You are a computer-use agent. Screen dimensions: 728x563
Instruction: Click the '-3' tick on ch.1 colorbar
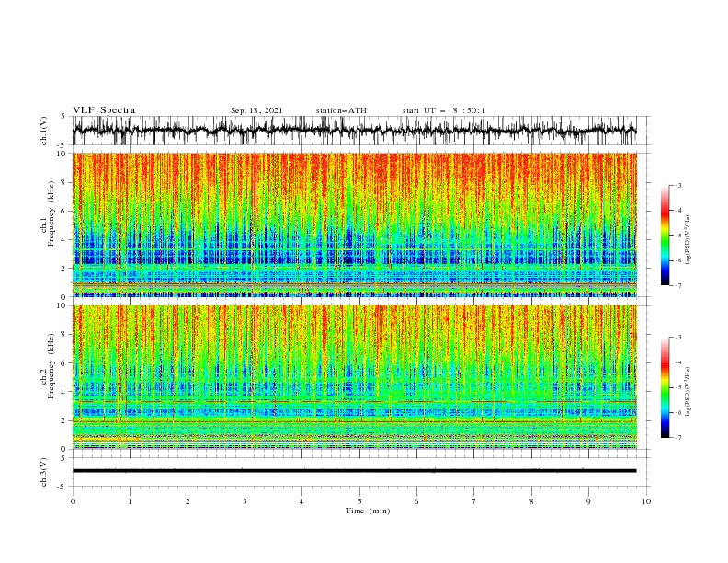(x=678, y=185)
